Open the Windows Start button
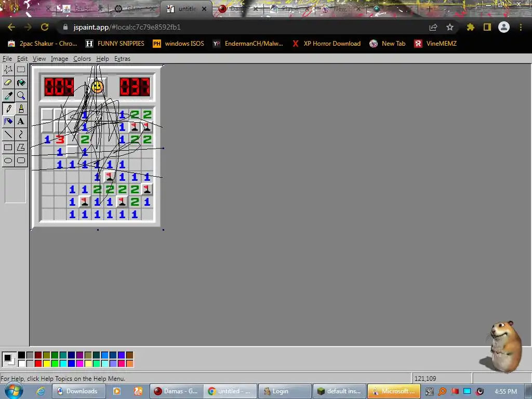 (14, 391)
